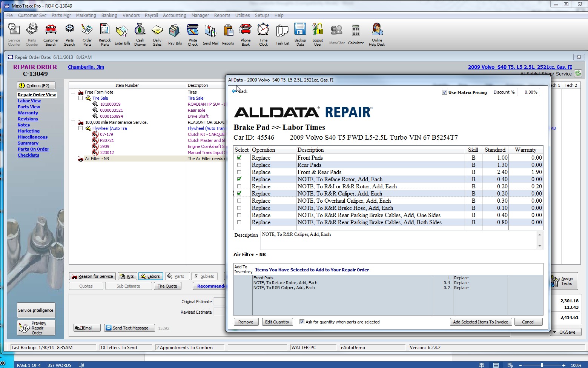
Task: Open MaxxChat from toolbar
Action: (337, 34)
